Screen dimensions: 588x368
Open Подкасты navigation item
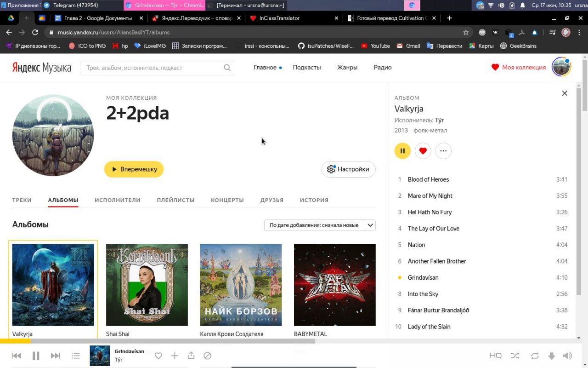coord(307,67)
